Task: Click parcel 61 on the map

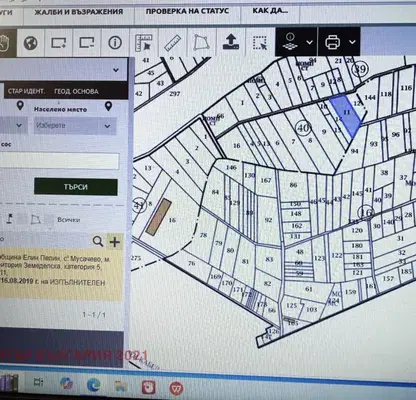Action: [309, 289]
